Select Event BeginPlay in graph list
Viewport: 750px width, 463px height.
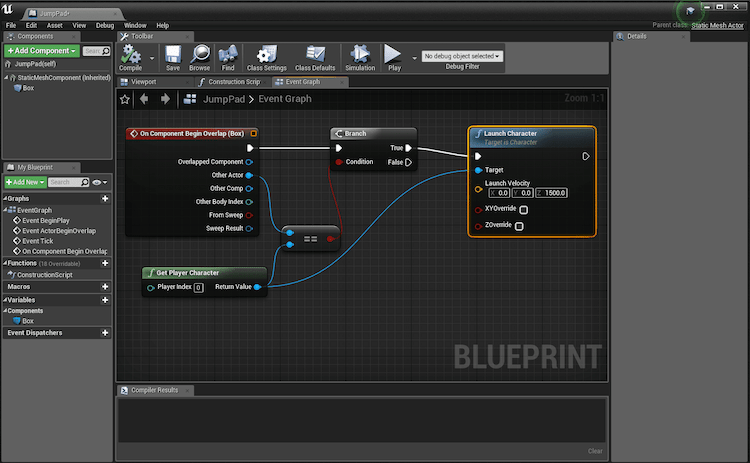tap(46, 220)
